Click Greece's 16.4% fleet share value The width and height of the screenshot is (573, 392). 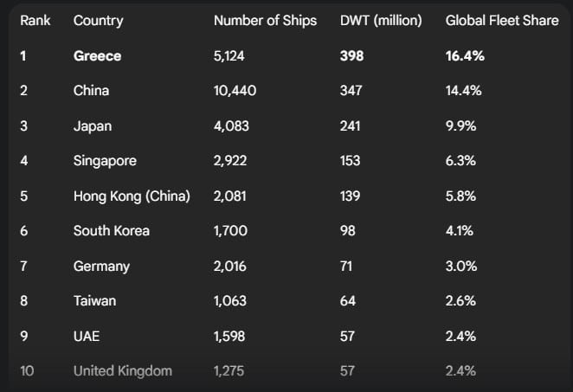pos(465,55)
